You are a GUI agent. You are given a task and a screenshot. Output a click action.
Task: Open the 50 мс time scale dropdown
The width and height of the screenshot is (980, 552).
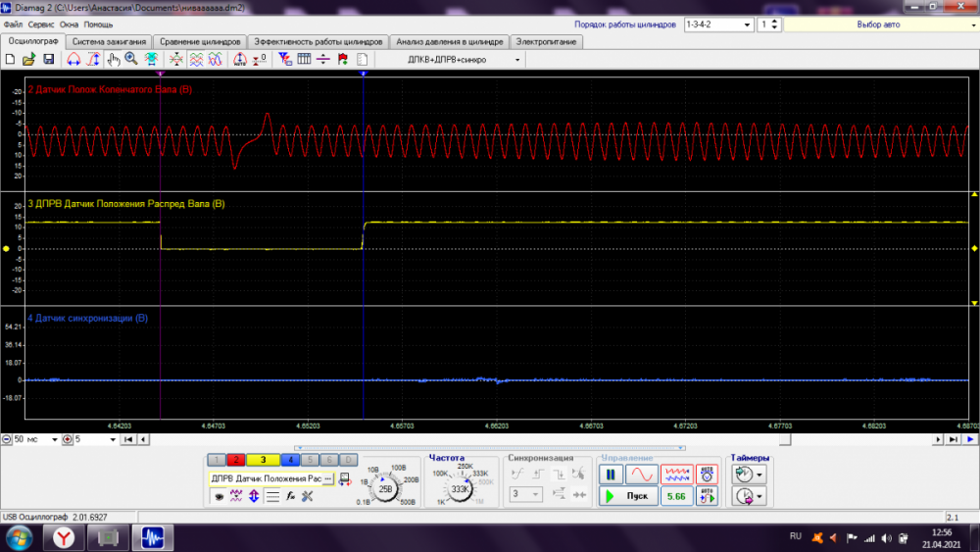(x=54, y=440)
